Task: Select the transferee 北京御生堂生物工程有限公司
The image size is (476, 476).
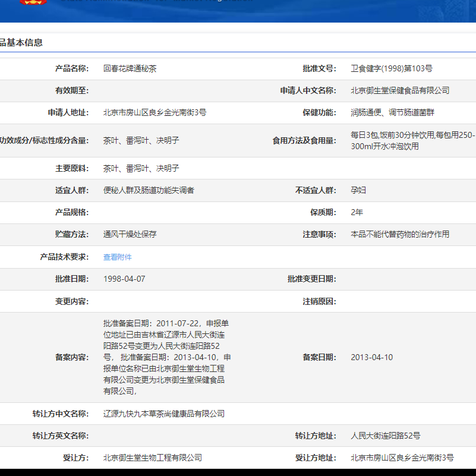Action: pos(153,458)
